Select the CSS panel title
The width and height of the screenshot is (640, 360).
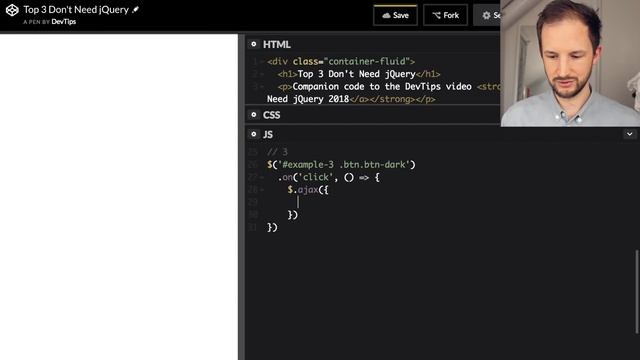coord(271,115)
